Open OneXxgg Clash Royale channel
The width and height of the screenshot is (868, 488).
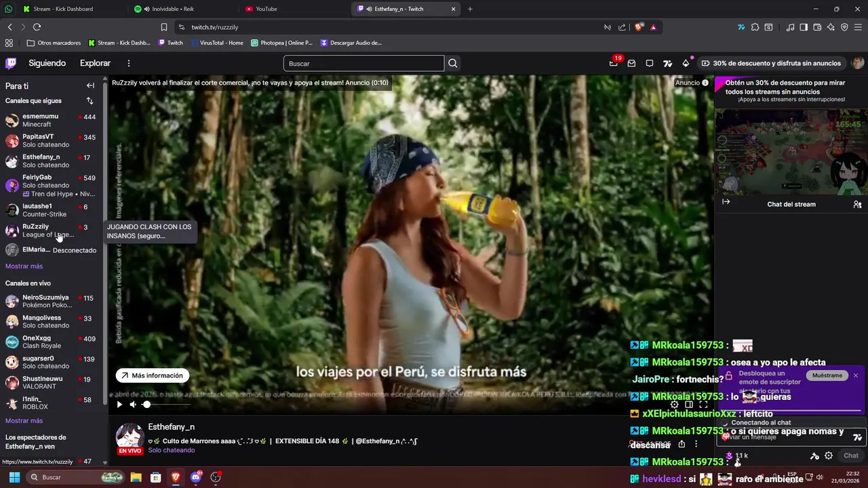tap(52, 342)
